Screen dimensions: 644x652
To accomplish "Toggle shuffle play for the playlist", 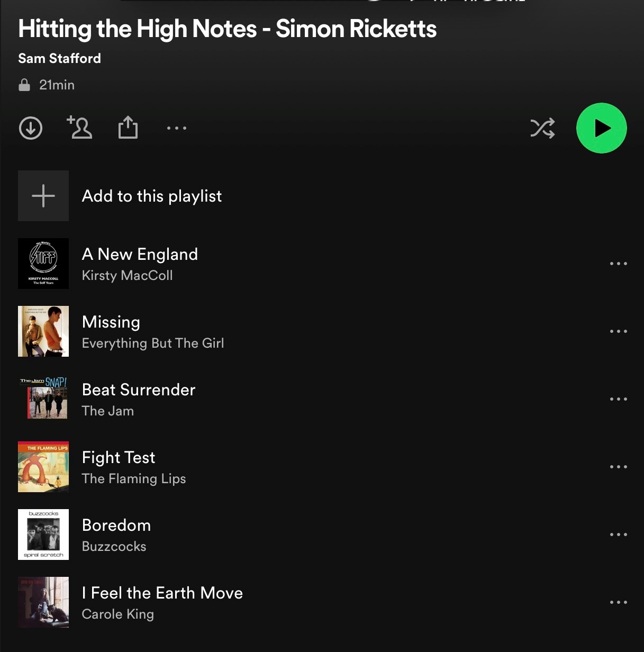I will pos(542,128).
